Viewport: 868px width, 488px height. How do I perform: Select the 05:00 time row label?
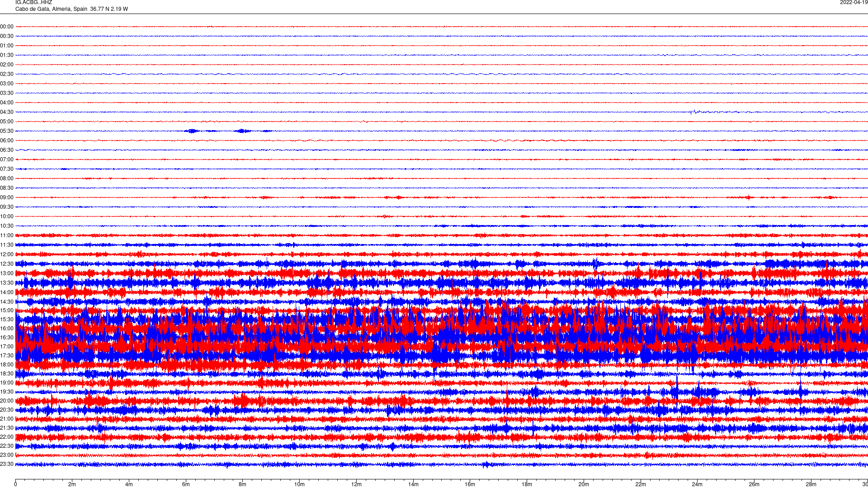click(7, 122)
